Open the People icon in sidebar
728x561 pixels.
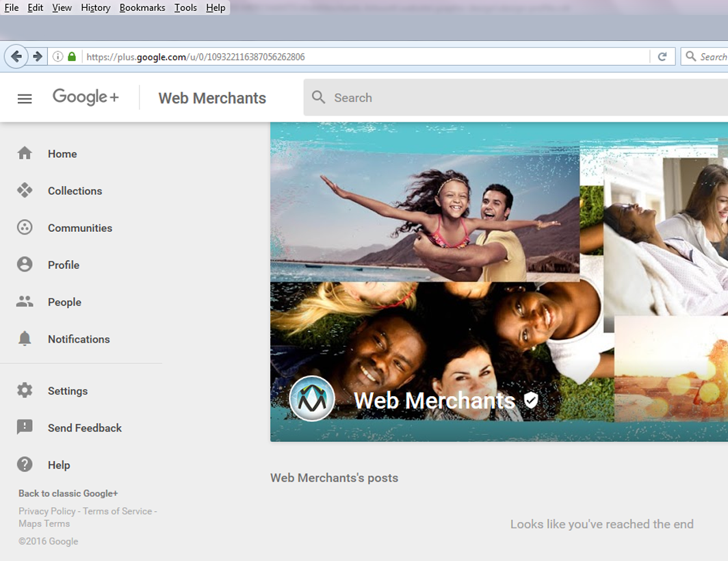[25, 301]
